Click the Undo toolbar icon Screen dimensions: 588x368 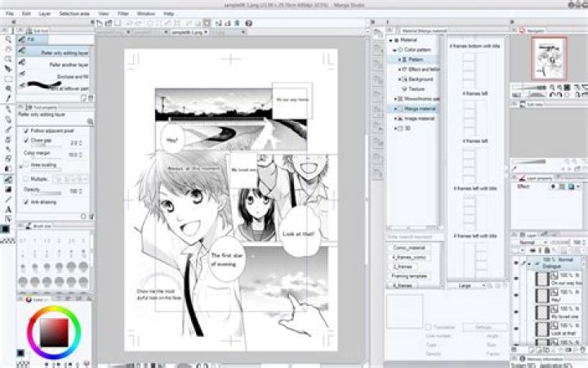tap(129, 23)
